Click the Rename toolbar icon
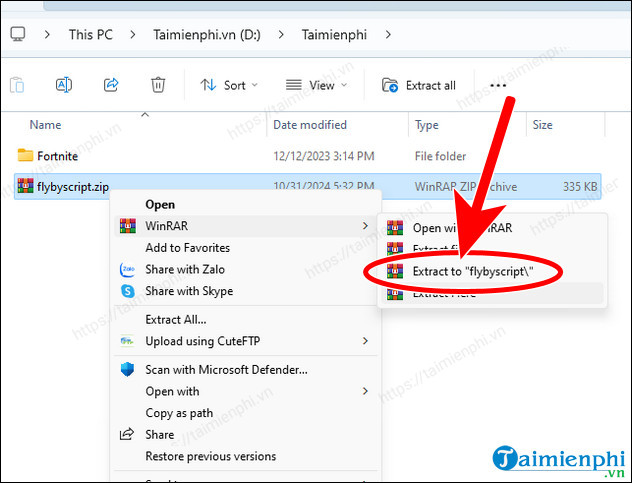Screen dimensions: 632x483 64,85
